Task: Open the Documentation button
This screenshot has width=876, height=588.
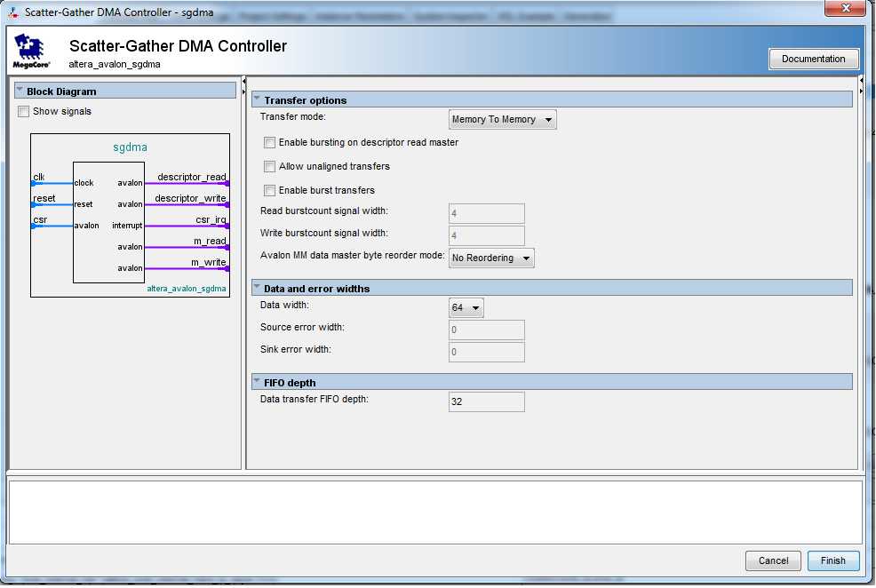Action: (813, 59)
